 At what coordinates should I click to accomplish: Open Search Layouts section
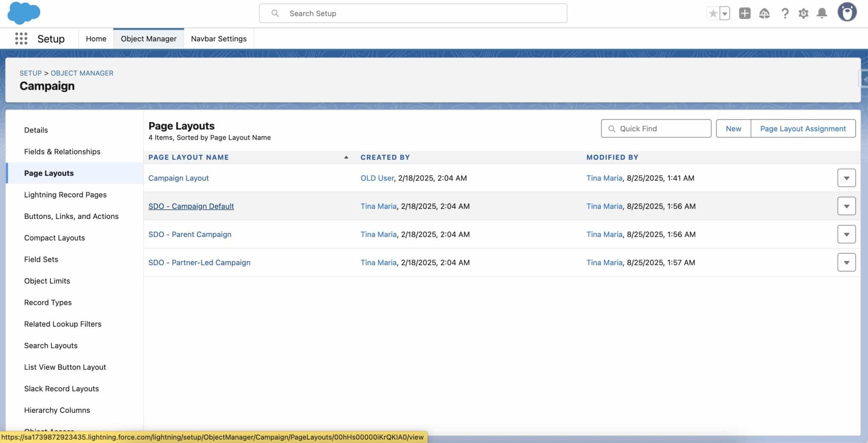[x=51, y=346]
